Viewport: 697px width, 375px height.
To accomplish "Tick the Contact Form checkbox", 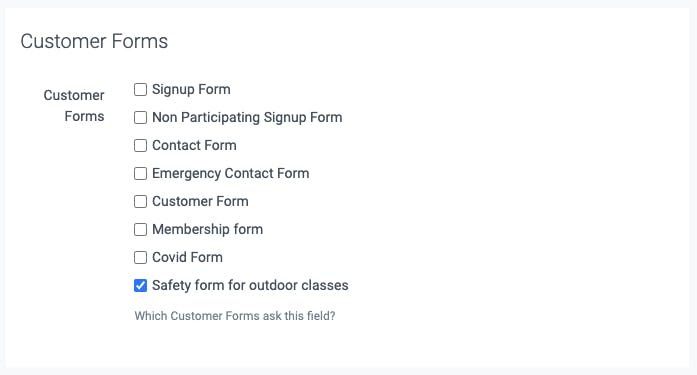I will [x=140, y=145].
